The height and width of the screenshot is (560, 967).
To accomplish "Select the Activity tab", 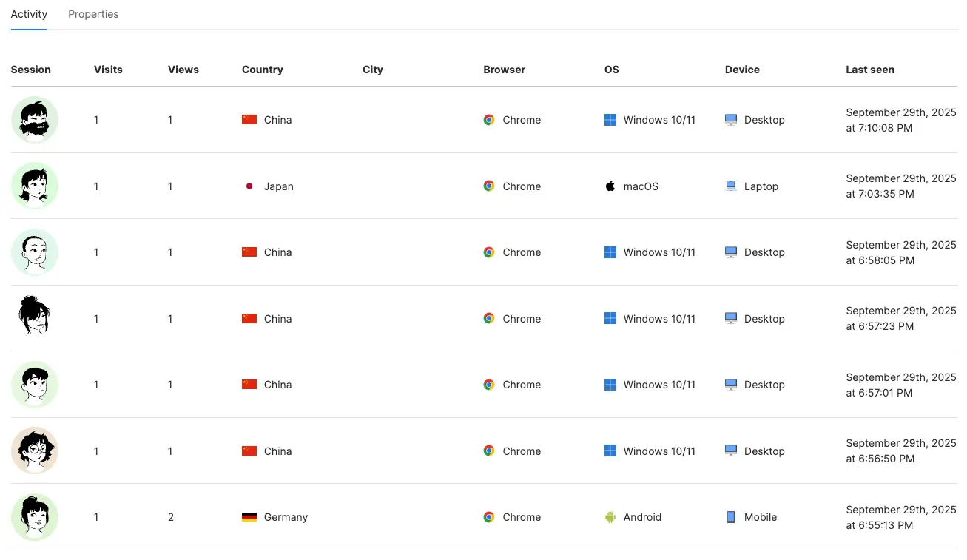I will tap(29, 14).
